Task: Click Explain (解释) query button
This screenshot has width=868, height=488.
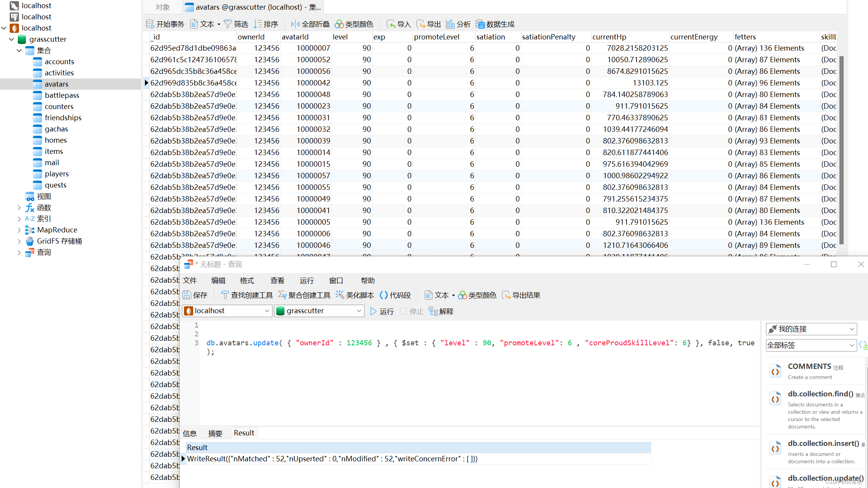Action: [x=441, y=311]
